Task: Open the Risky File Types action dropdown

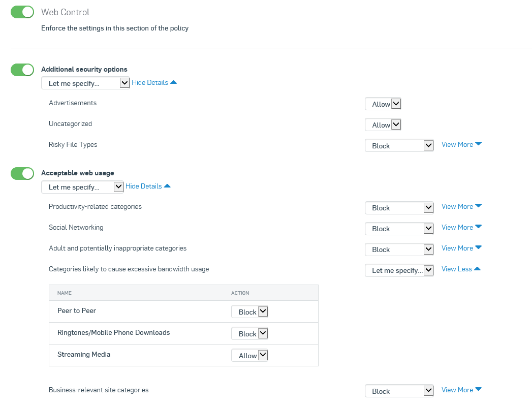Action: 399,145
